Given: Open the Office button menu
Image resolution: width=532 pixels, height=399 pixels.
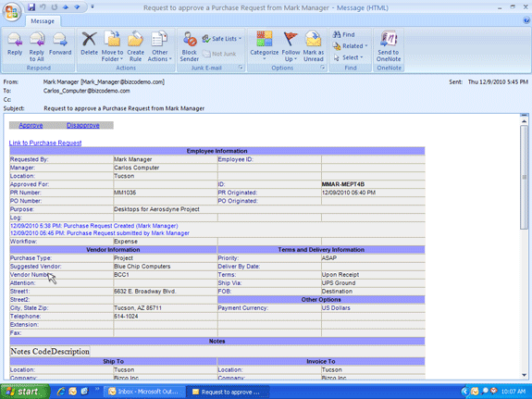Looking at the screenshot, I should point(12,12).
